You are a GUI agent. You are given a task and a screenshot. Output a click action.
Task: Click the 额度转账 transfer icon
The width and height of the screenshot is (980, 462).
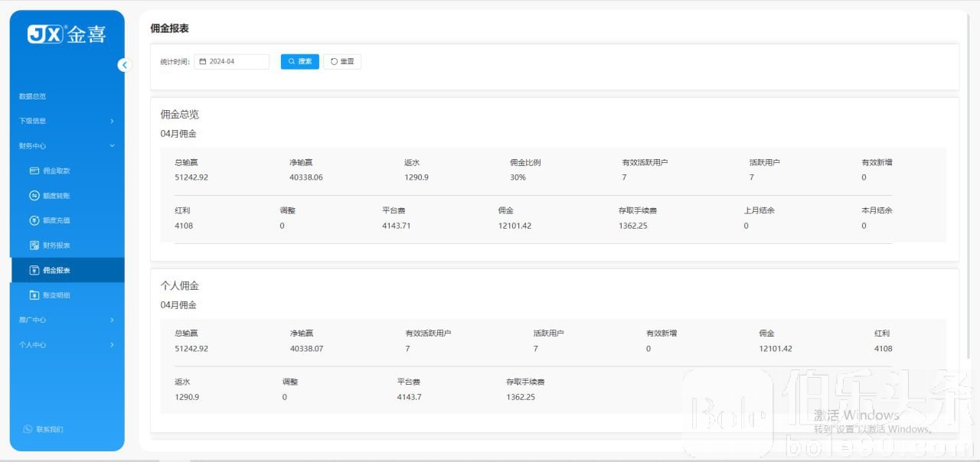(34, 196)
